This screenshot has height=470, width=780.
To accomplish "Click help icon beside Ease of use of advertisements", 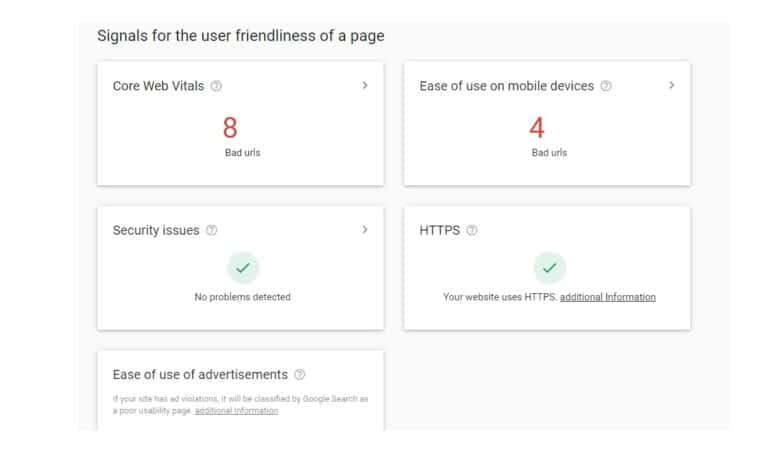I will point(299,375).
